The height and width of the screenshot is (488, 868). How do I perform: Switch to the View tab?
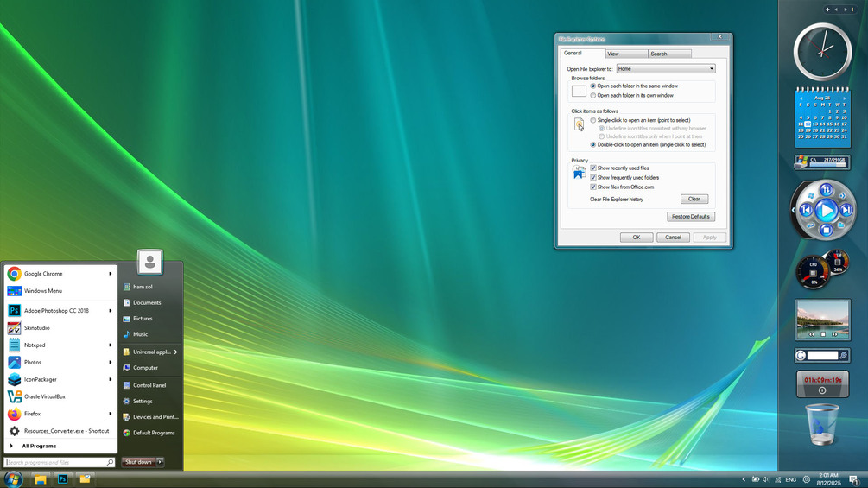[626, 54]
